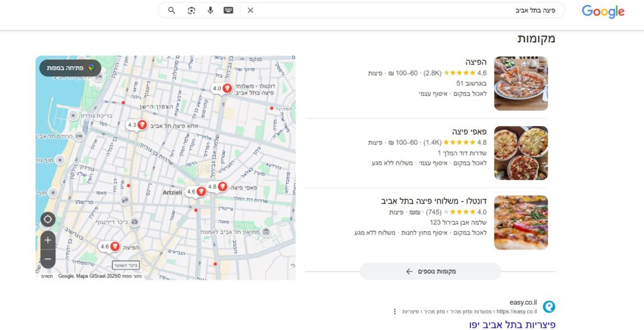Viewport: 644px width, 330px height.
Task: Open the פאפי פיצה listing
Action: 465,132
